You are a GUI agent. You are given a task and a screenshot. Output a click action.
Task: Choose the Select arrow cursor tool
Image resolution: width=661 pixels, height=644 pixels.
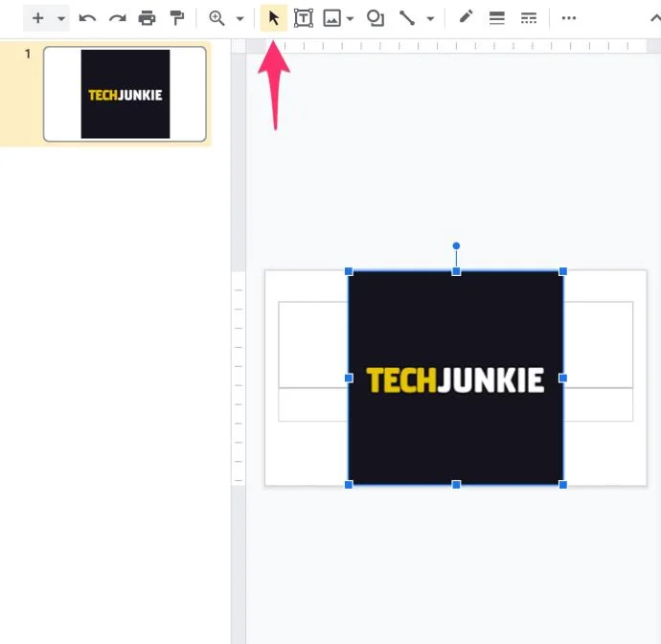point(274,18)
